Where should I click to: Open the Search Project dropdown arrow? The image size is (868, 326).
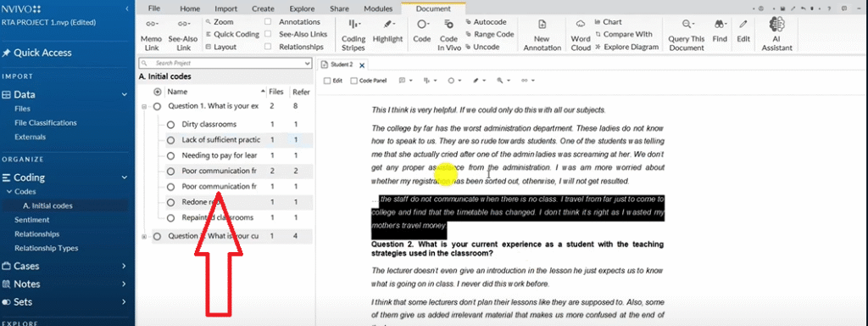pyautogui.click(x=308, y=64)
